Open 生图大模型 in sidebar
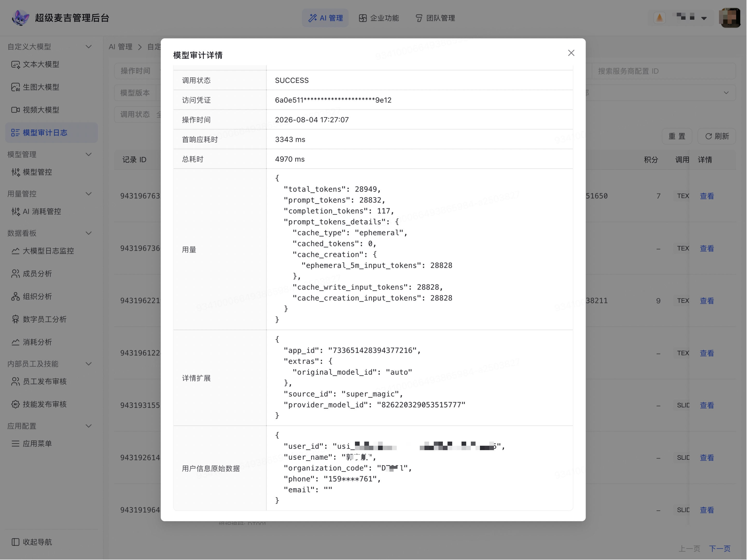Image resolution: width=747 pixels, height=560 pixels. [51, 87]
